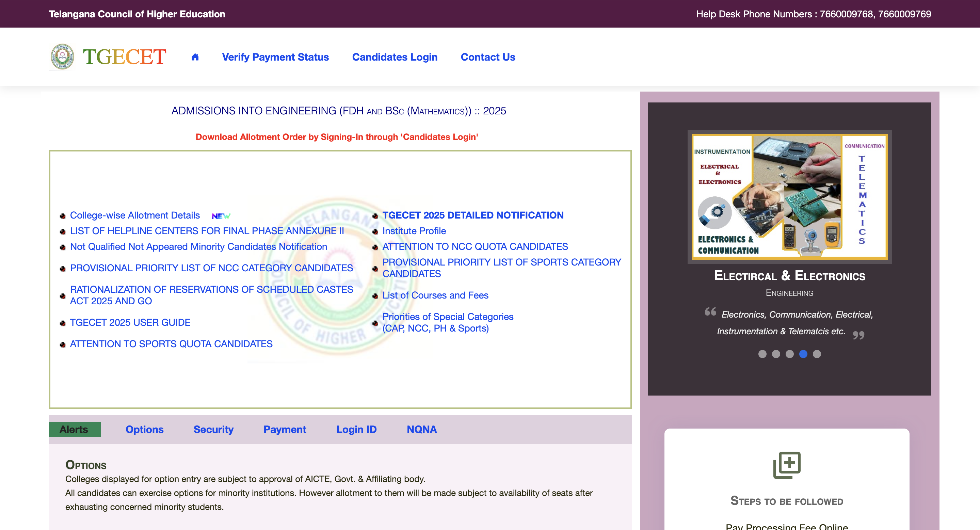Open the Institute Profile link
Screen dimensions: 980x530
(414, 231)
